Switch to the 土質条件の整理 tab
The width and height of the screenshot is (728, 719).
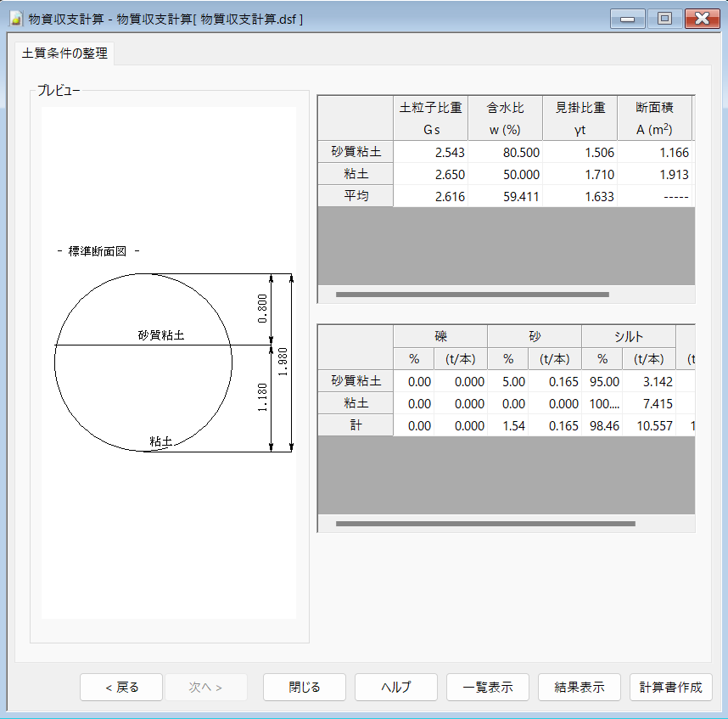point(65,53)
